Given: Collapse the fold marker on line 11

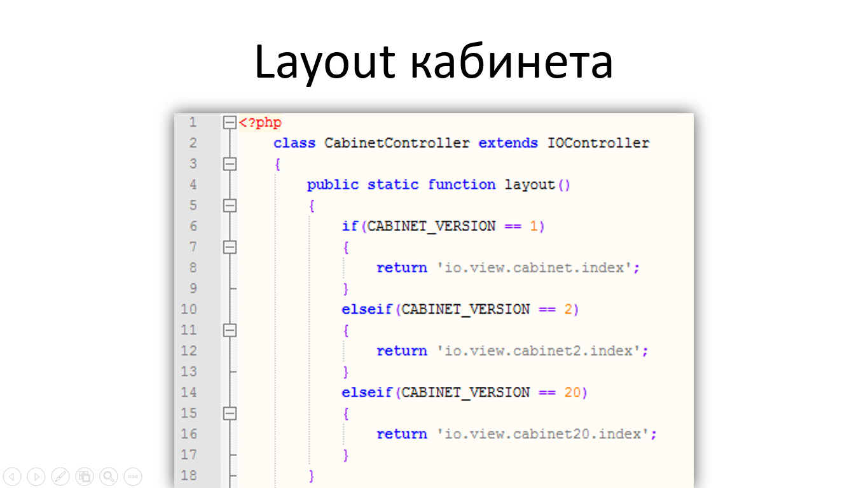Looking at the screenshot, I should click(x=230, y=330).
